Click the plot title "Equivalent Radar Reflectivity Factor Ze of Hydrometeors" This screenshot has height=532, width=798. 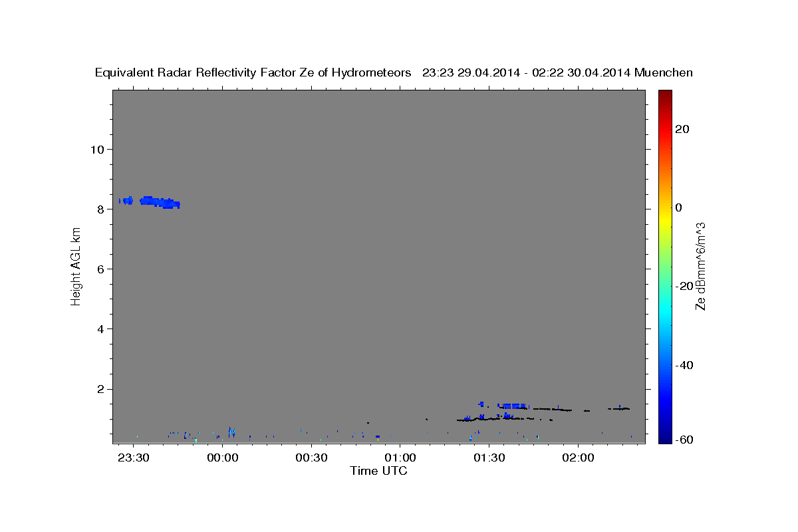[x=253, y=73]
